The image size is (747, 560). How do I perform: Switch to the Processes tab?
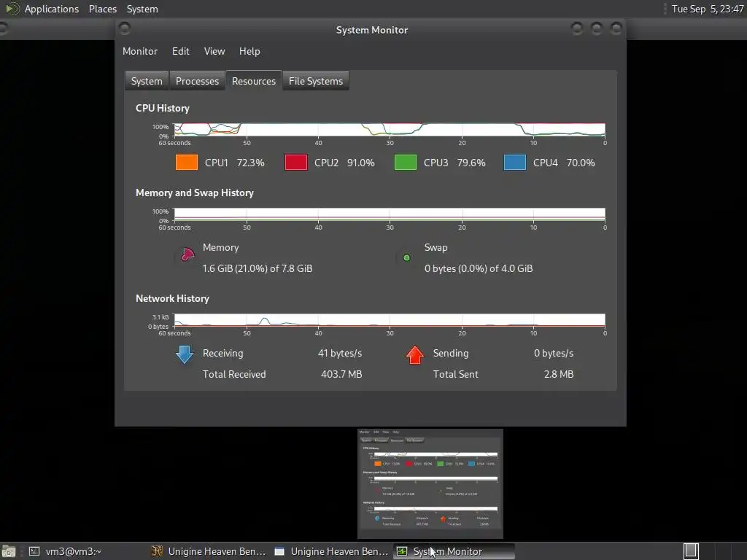(x=197, y=81)
